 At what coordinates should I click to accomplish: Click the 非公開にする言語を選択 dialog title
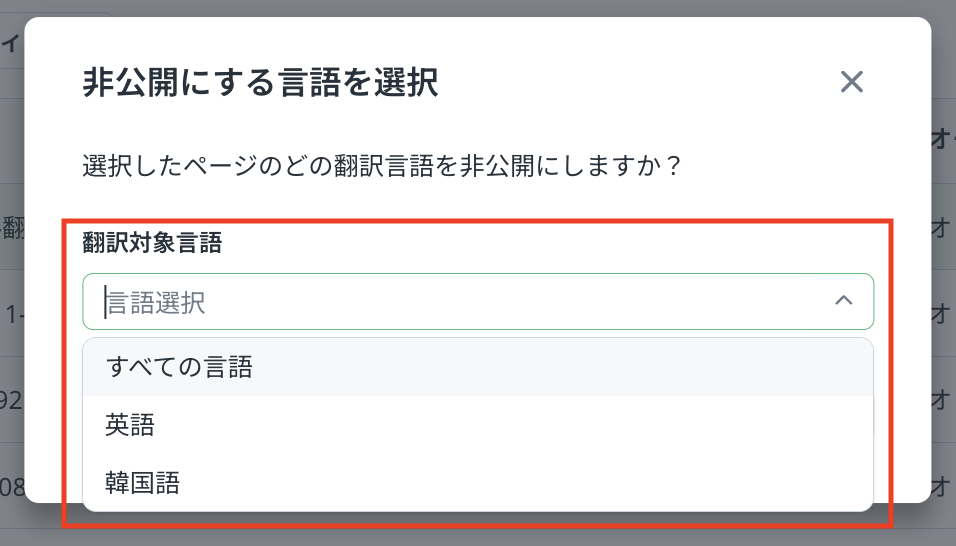coord(260,83)
